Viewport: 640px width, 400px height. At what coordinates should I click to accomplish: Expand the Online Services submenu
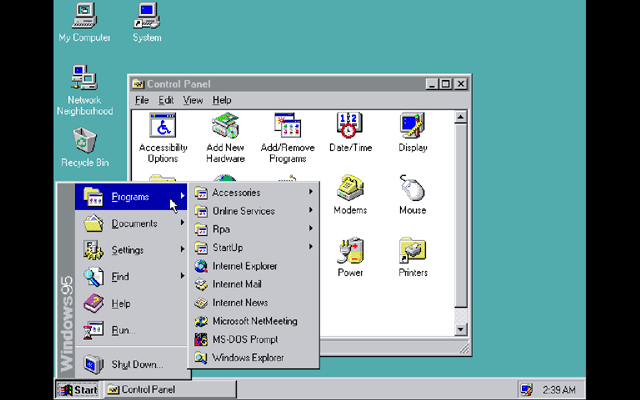pyautogui.click(x=253, y=211)
